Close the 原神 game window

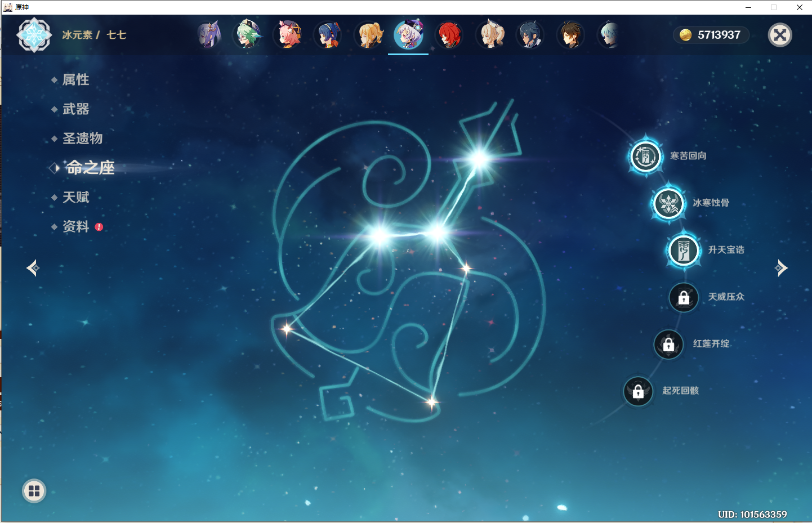799,7
